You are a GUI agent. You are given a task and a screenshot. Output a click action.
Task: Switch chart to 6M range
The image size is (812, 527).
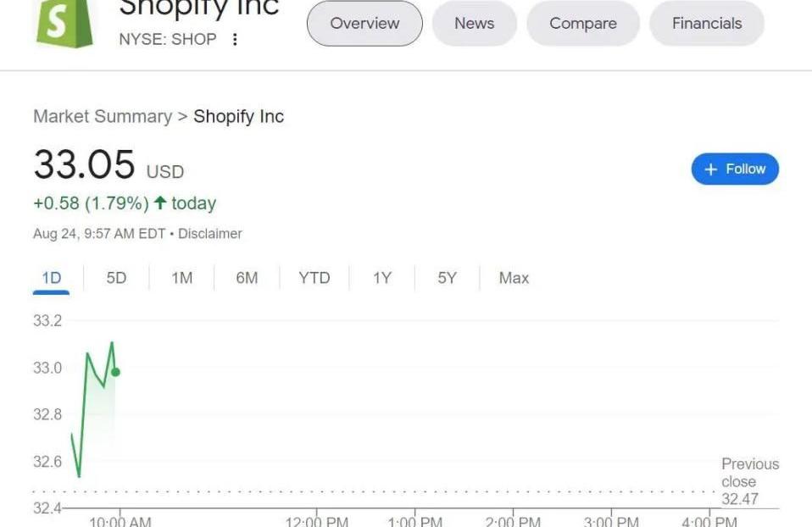(x=247, y=278)
